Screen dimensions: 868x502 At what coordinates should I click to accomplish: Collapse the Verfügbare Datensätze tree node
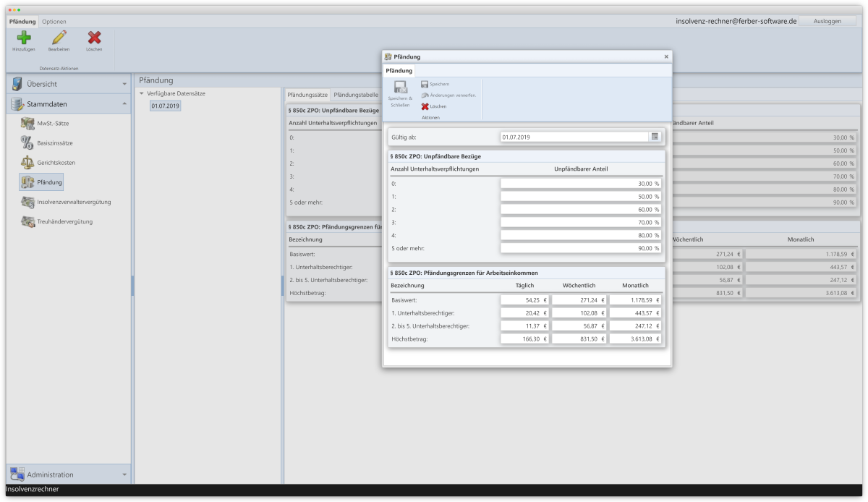[x=142, y=93]
